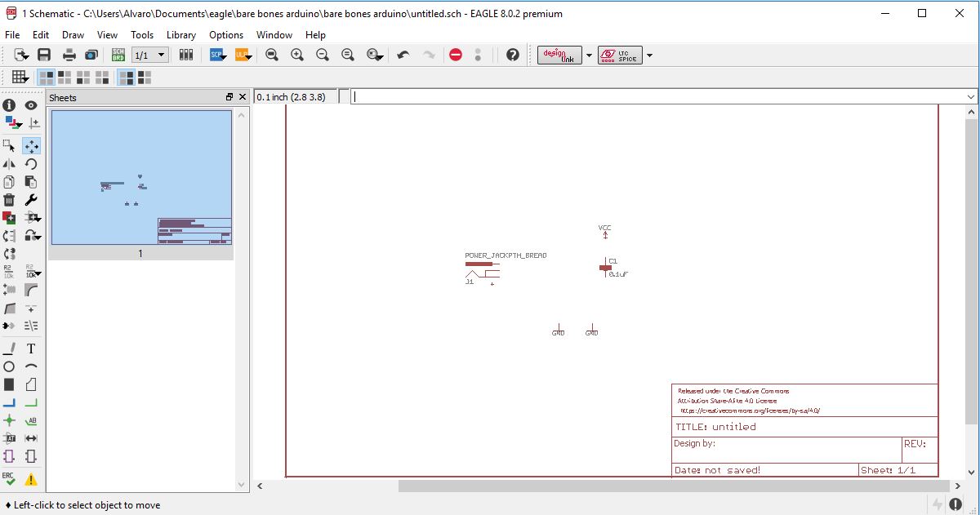Open the Help question mark
Screen dimensions: 980x515
point(512,55)
